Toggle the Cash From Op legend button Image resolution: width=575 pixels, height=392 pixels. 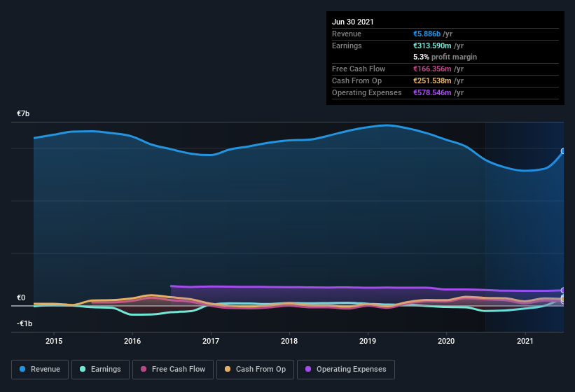pos(255,370)
